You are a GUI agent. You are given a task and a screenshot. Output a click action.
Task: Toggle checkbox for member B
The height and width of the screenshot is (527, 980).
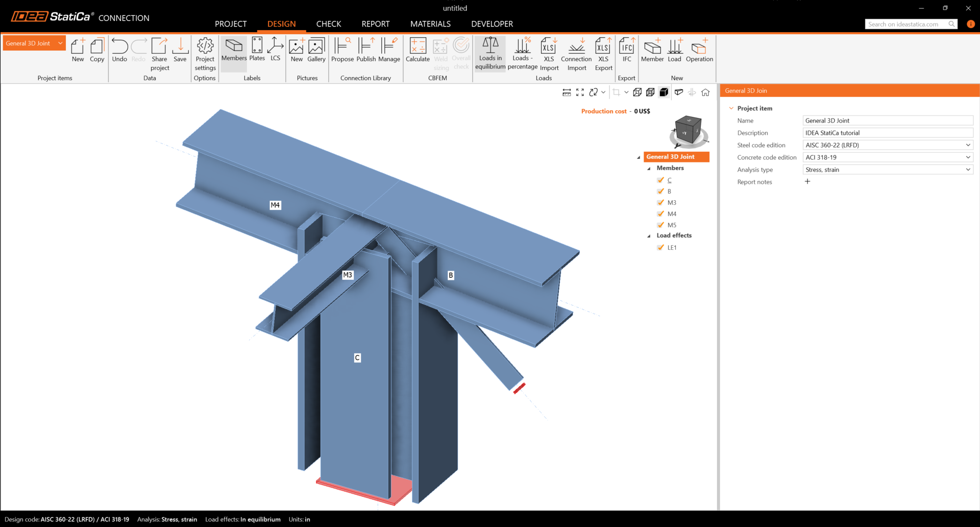click(x=661, y=191)
